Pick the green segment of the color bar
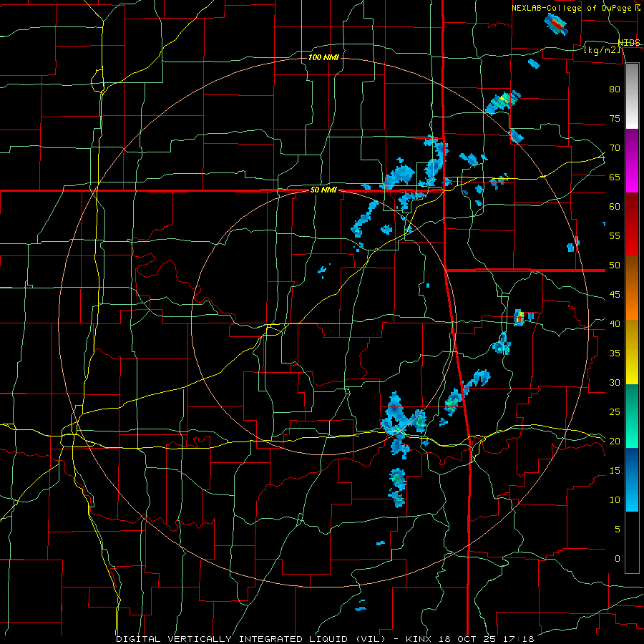 click(x=632, y=416)
